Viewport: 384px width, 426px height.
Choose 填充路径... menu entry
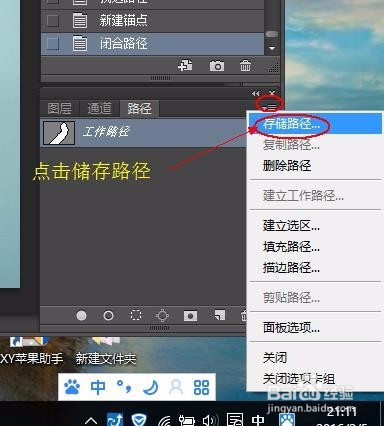315,247
